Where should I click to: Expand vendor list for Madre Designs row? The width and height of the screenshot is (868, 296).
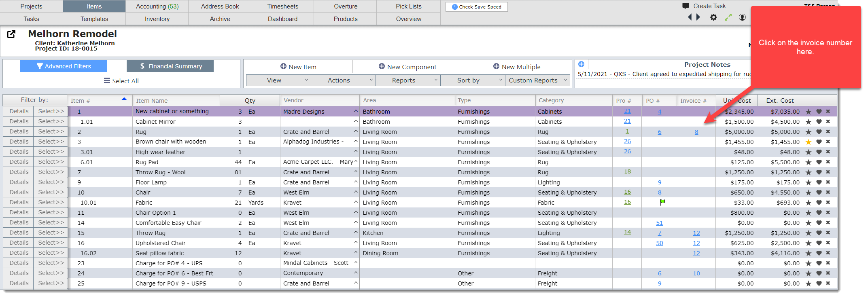pos(356,111)
